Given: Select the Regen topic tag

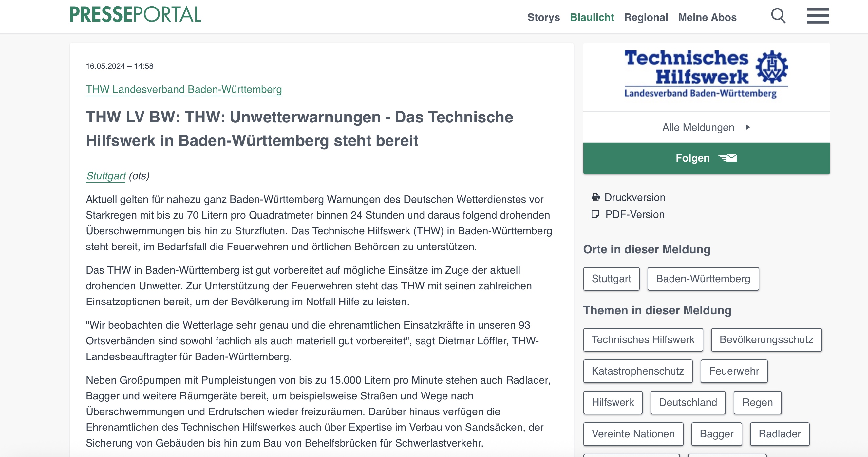Looking at the screenshot, I should click(758, 402).
